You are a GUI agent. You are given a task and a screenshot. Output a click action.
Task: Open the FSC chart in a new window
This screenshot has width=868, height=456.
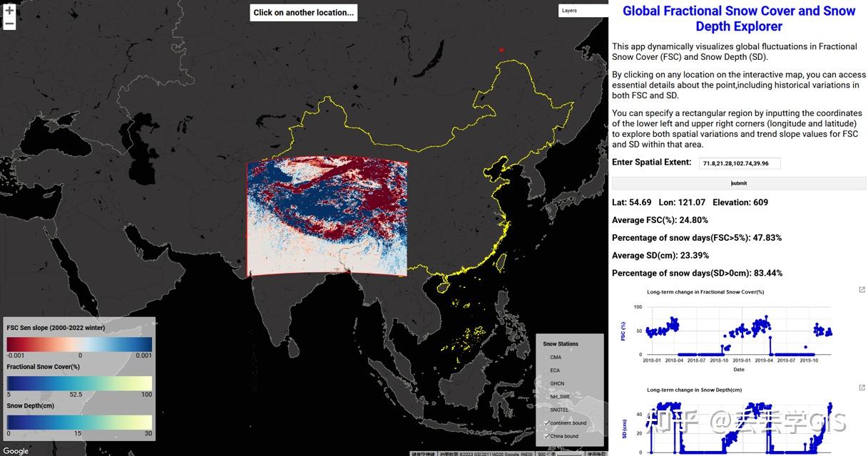point(862,289)
